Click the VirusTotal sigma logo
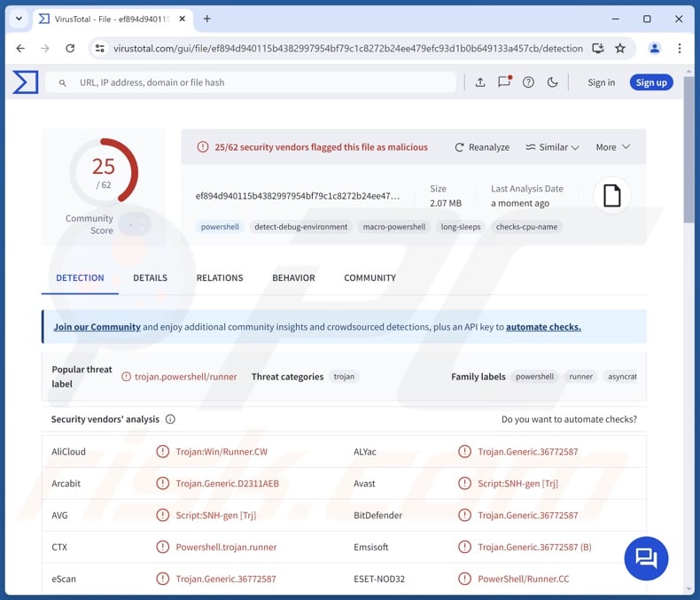The height and width of the screenshot is (600, 700). pyautogui.click(x=26, y=82)
